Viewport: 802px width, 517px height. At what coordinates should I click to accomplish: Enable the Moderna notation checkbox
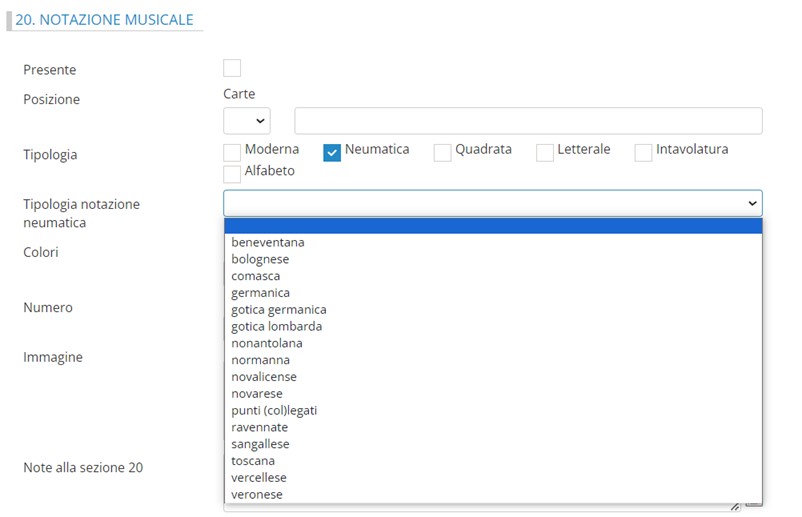pyautogui.click(x=232, y=152)
